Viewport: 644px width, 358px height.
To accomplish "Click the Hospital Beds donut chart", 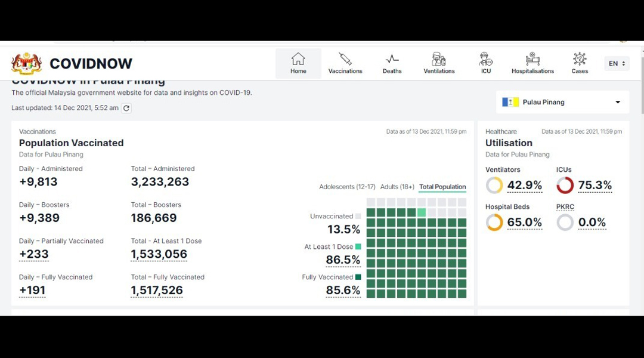I will tap(494, 223).
